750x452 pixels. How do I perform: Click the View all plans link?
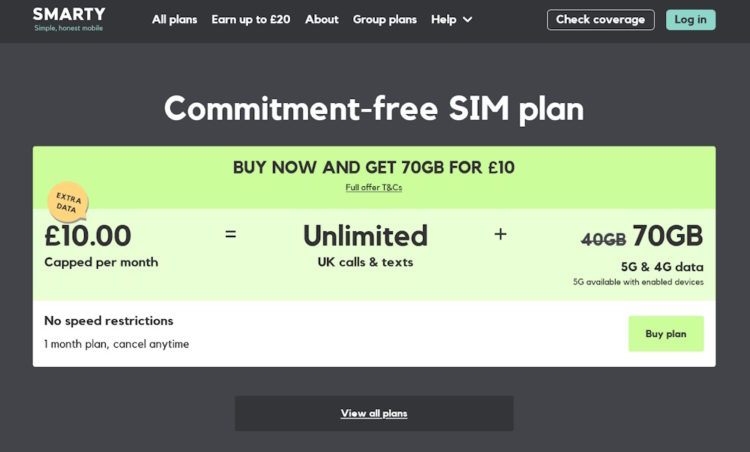tap(374, 413)
